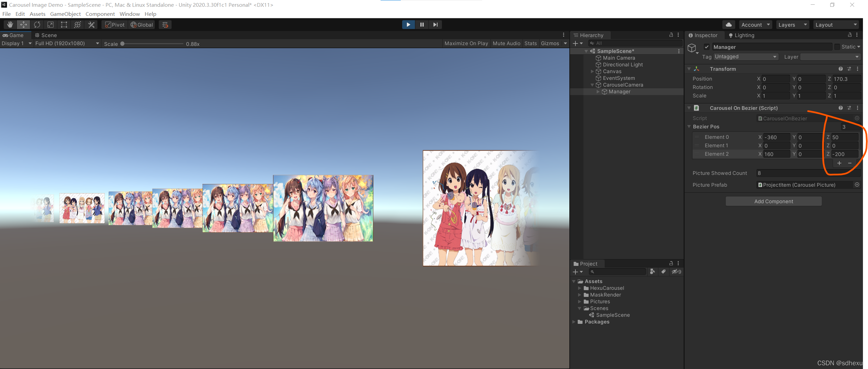Toggle grid snapping icon
868x369 pixels.
[x=165, y=25]
